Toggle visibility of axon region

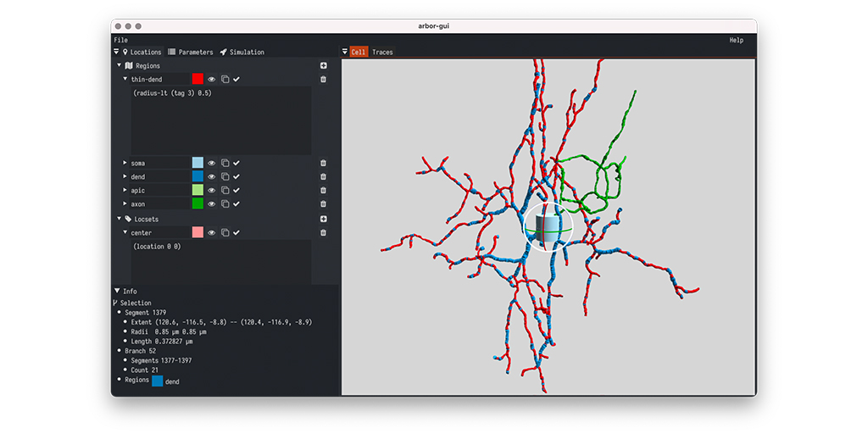[x=211, y=203]
